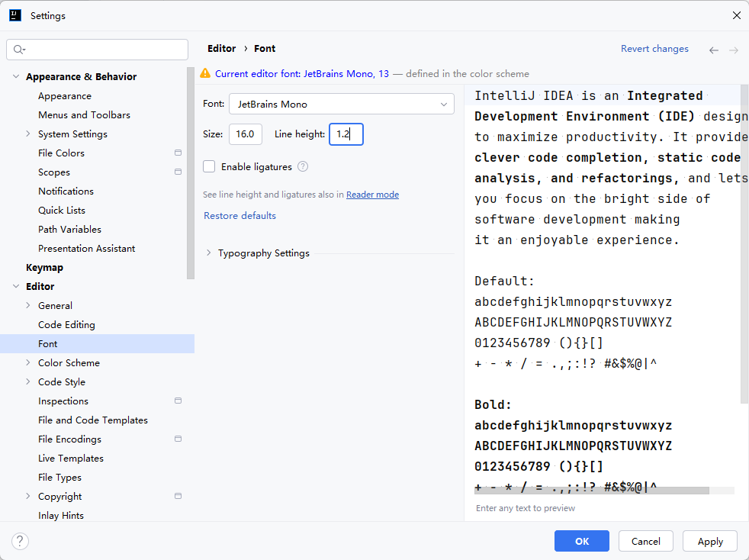Go back with the left arrow icon
This screenshot has width=749, height=560.
pyautogui.click(x=714, y=50)
